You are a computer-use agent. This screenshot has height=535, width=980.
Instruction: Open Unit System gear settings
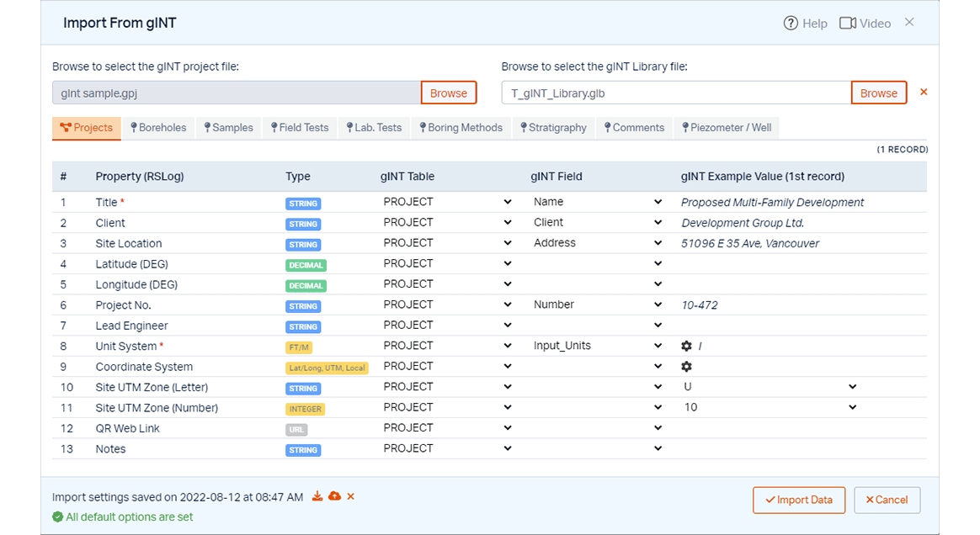[x=686, y=346]
